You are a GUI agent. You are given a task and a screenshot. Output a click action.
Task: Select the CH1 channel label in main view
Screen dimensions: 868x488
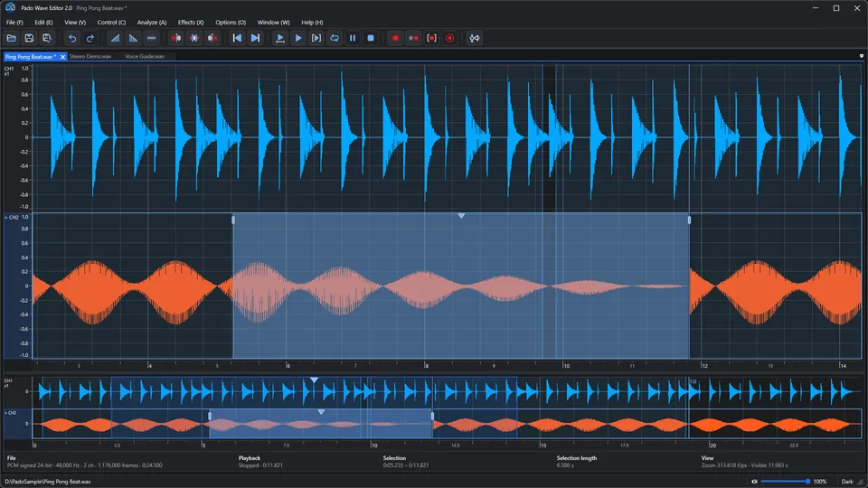click(9, 69)
